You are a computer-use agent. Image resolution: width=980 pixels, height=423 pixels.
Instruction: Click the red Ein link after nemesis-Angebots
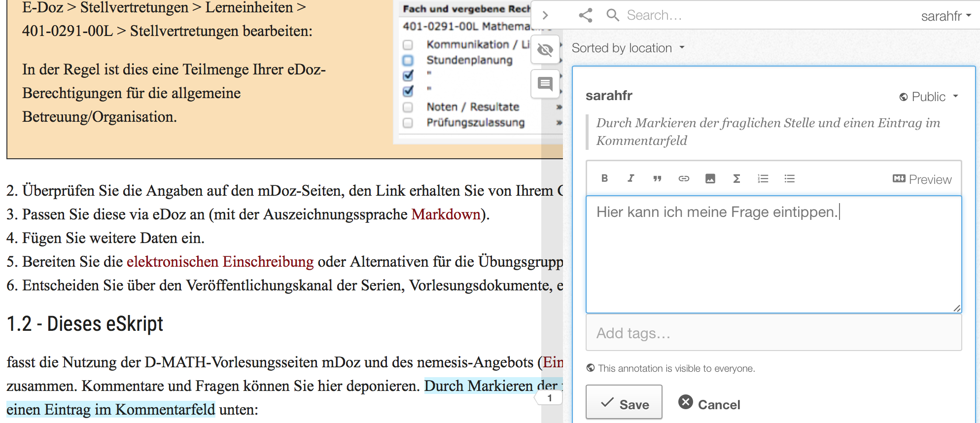point(553,362)
